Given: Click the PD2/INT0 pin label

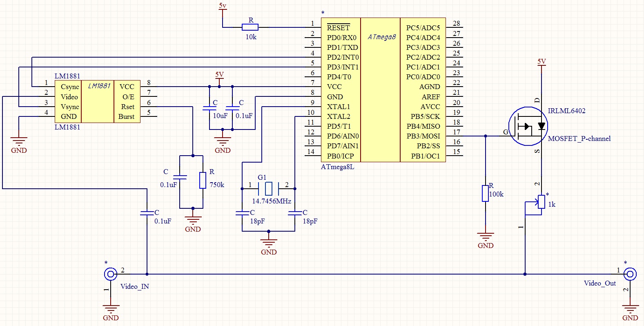Looking at the screenshot, I should 343,57.
